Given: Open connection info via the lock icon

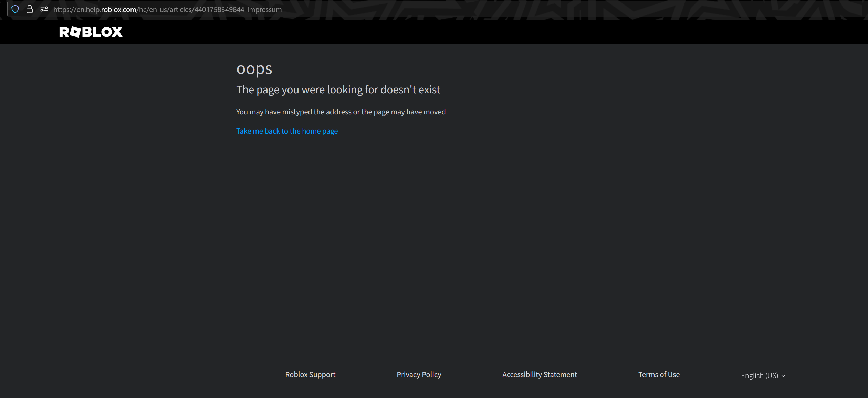Looking at the screenshot, I should point(30,9).
